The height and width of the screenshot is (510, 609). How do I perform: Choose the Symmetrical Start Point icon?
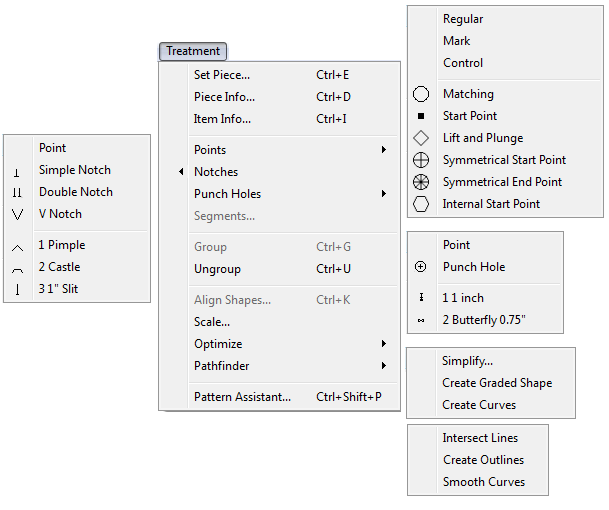421,160
